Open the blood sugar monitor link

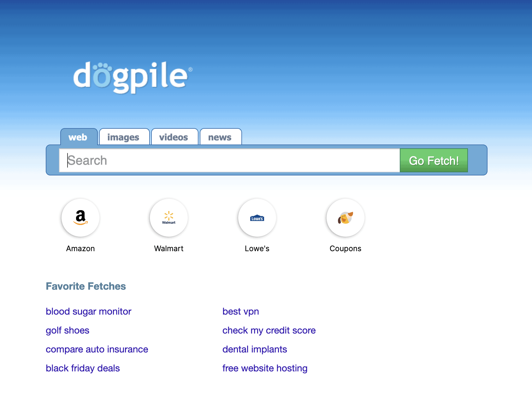point(88,311)
